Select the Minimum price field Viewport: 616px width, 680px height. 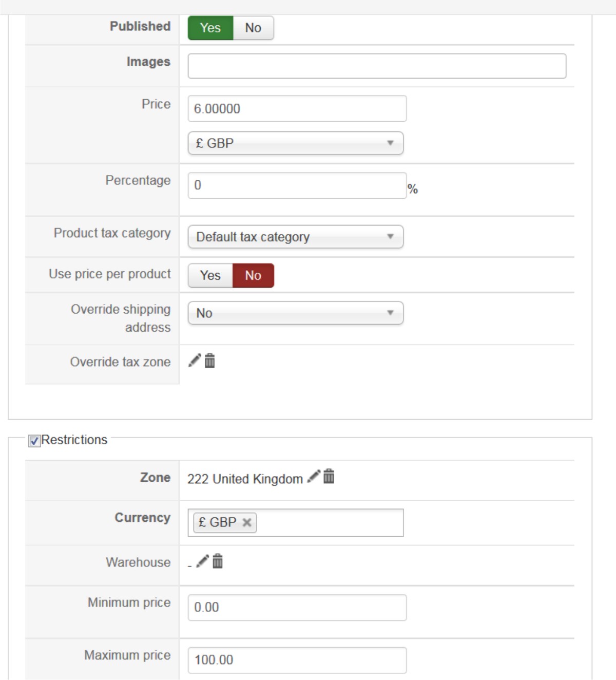click(x=297, y=607)
